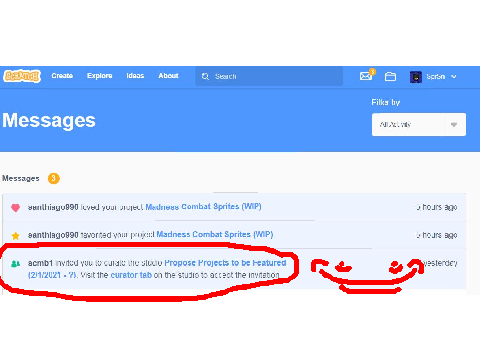The height and width of the screenshot is (360, 480).
Task: Open the messages envelope icon
Action: point(366,76)
